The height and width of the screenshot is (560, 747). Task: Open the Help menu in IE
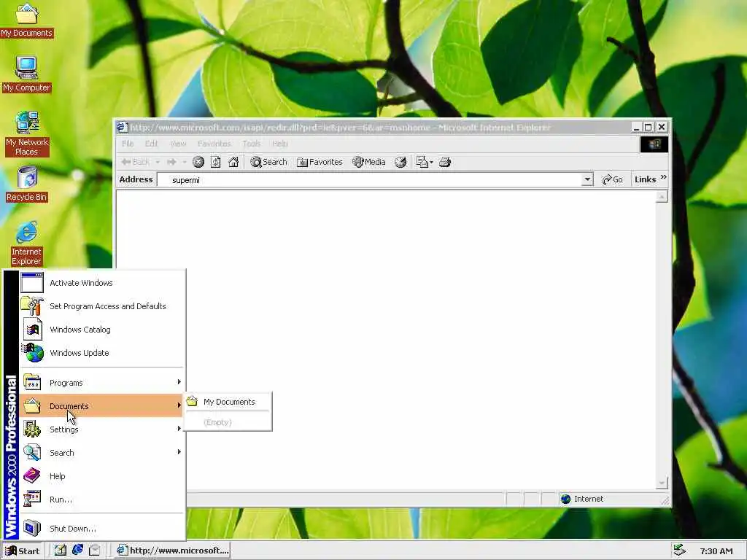(x=279, y=144)
